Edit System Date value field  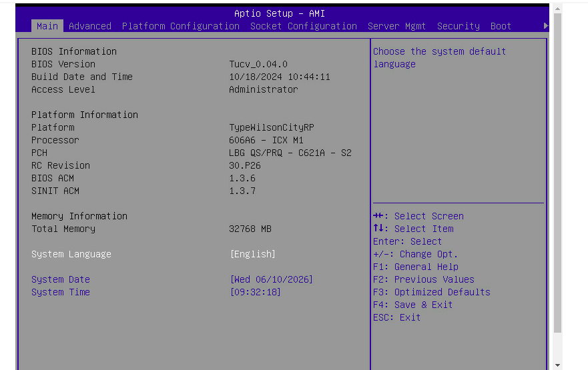point(271,280)
